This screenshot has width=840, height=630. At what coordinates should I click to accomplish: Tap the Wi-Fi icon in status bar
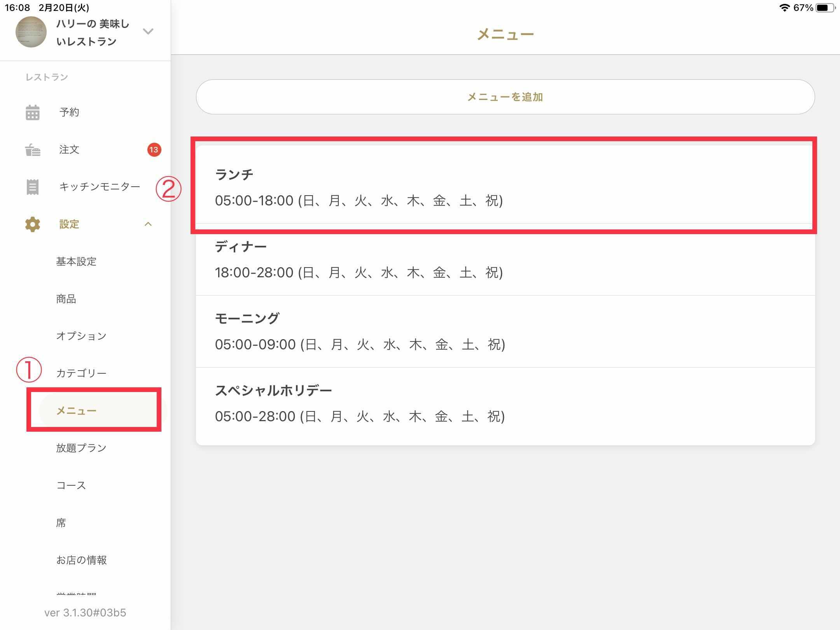click(x=784, y=7)
